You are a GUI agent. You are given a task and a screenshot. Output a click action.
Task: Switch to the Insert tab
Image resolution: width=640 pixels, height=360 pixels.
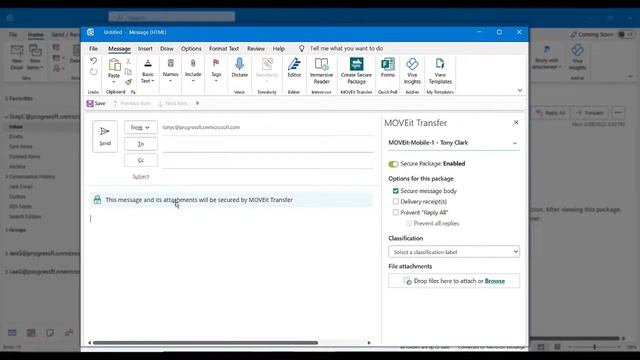click(x=145, y=48)
